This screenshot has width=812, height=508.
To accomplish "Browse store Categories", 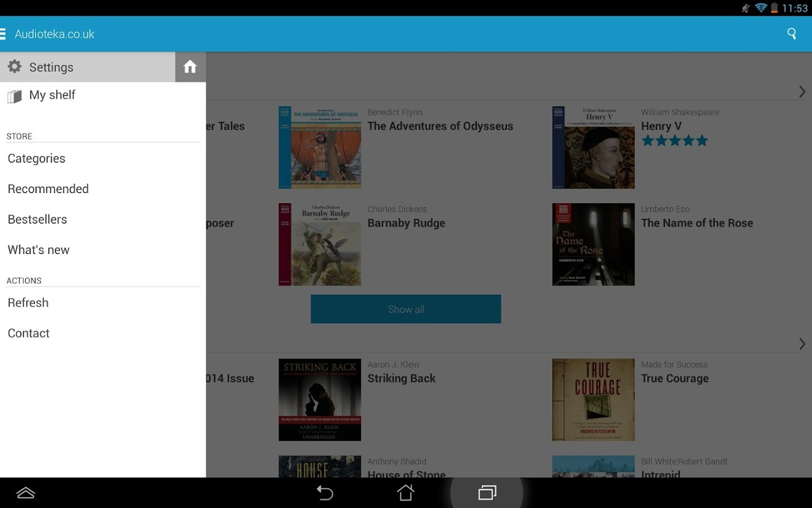I will pyautogui.click(x=103, y=159).
